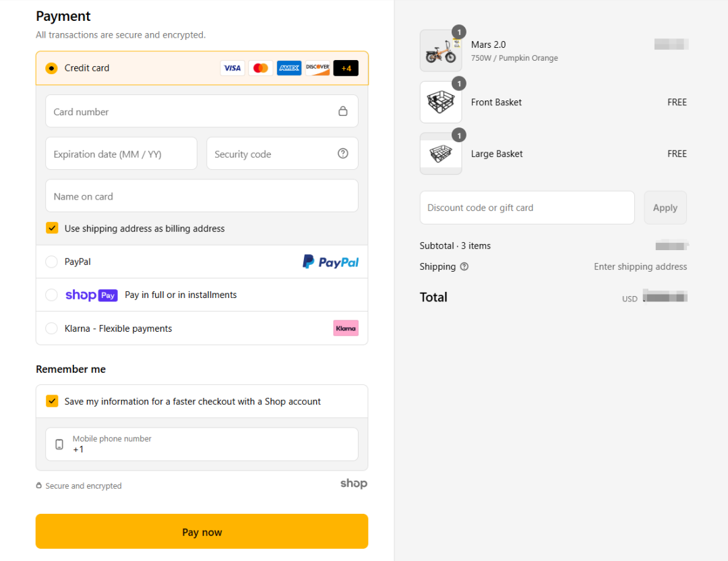Toggle save my information checkbox
This screenshot has width=728, height=561.
[x=52, y=401]
